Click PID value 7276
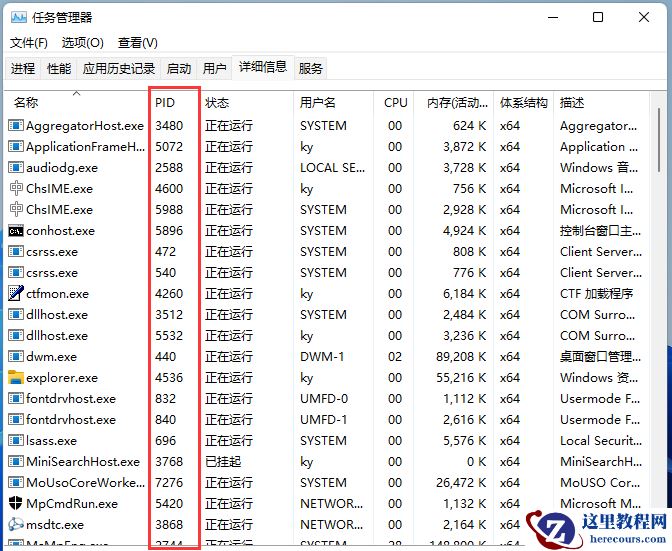The height and width of the screenshot is (551, 672). pos(169,482)
